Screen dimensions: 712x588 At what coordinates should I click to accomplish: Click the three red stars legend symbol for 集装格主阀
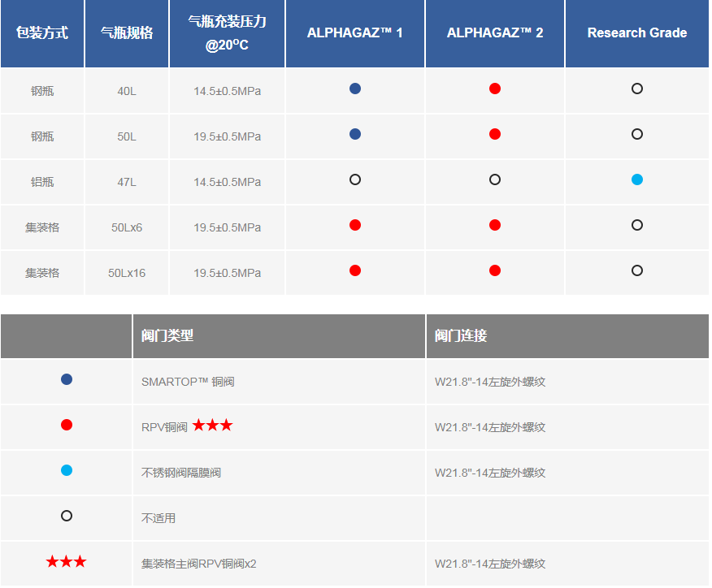click(x=67, y=562)
